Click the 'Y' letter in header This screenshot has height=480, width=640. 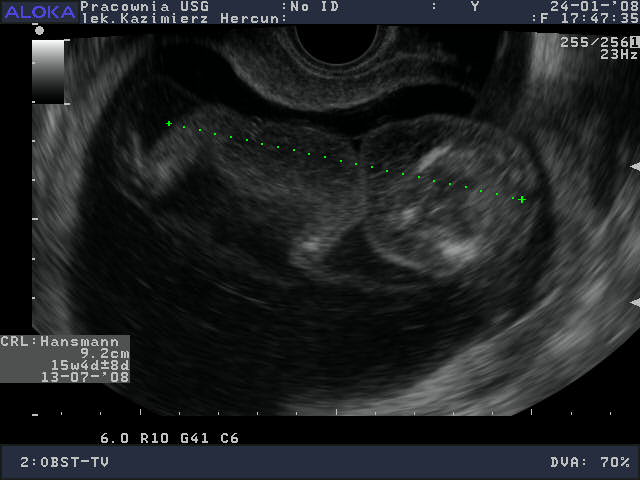475,7
